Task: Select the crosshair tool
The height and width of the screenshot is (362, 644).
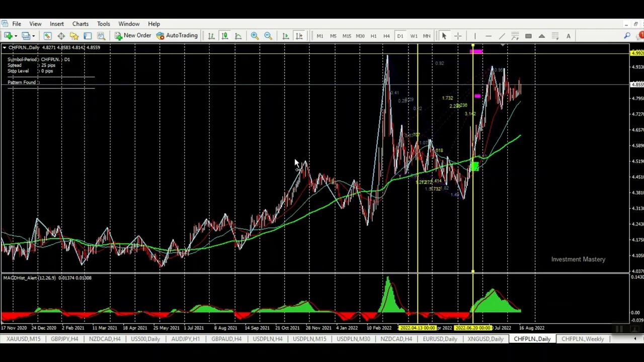Action: click(x=457, y=36)
